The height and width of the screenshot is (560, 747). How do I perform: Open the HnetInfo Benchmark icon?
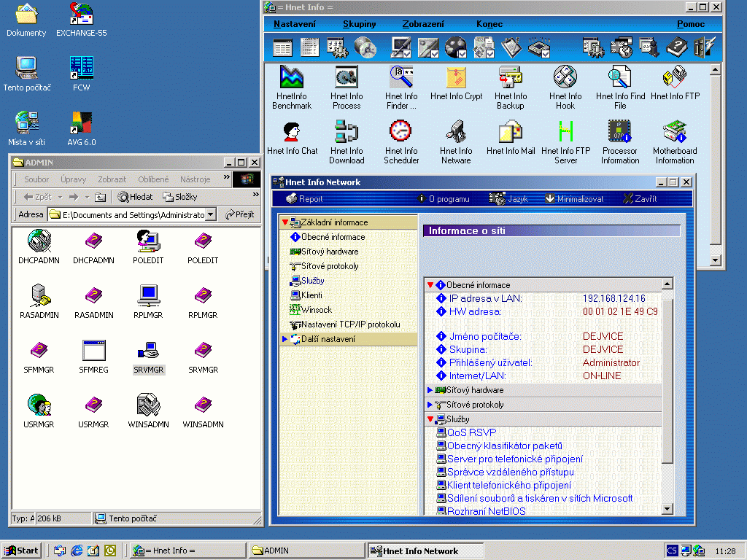[292, 78]
